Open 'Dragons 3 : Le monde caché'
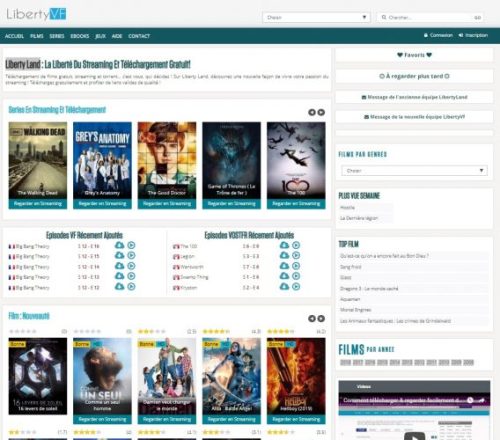The height and width of the screenshot is (440, 500). point(369,289)
